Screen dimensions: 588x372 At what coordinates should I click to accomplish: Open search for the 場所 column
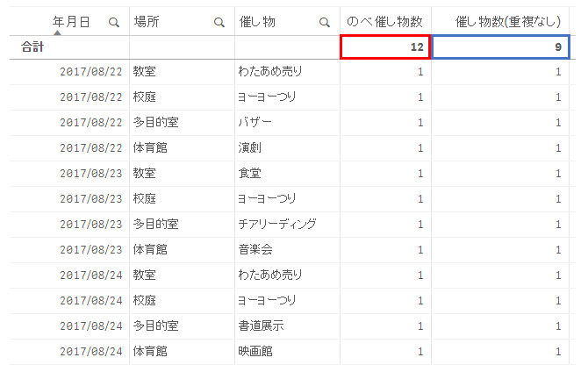(x=219, y=23)
